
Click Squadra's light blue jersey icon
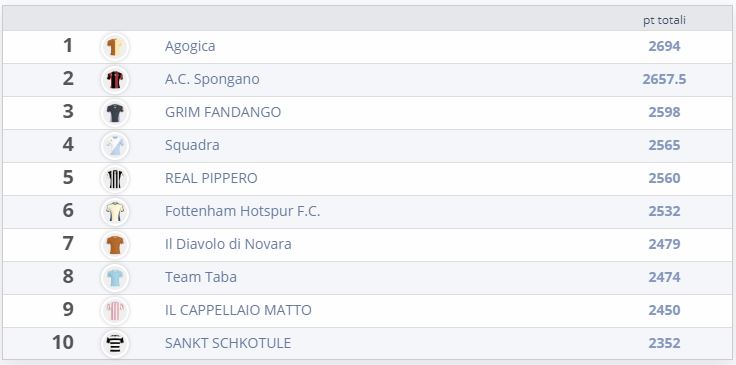[115, 146]
